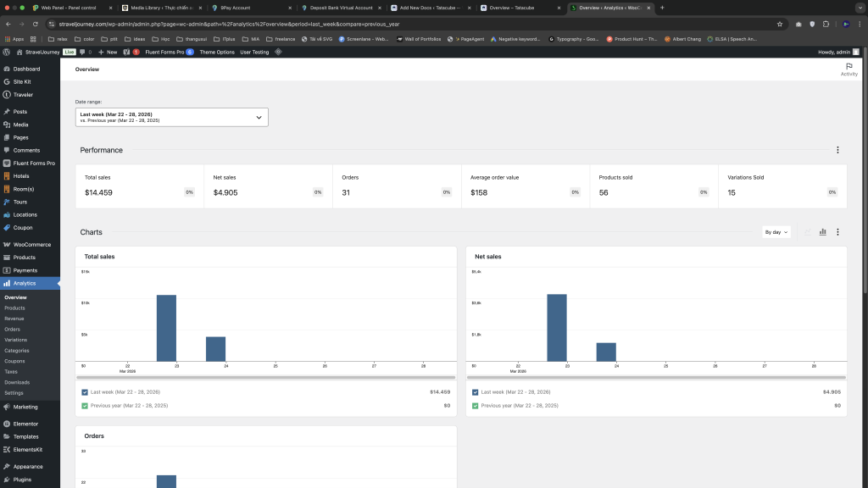
Task: Open the Activity panel flag icon
Action: 849,69
